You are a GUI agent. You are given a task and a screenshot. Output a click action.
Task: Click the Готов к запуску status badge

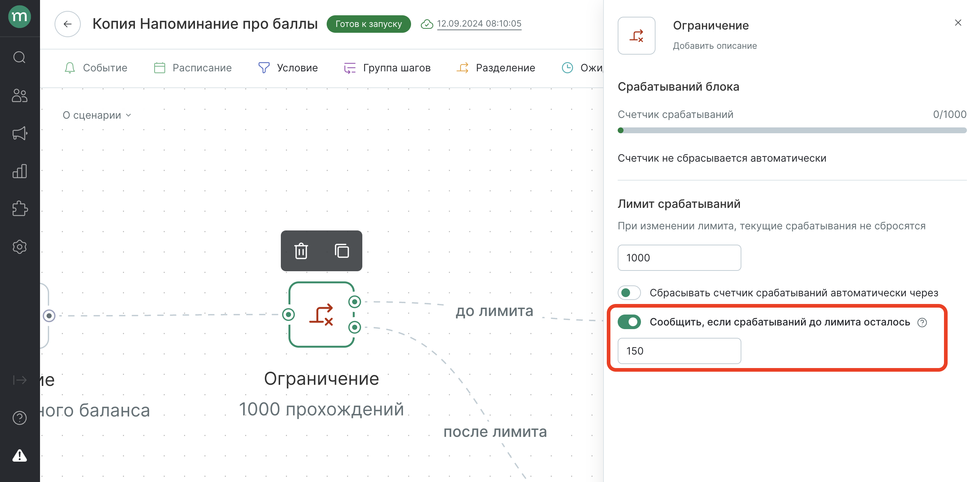tap(368, 24)
